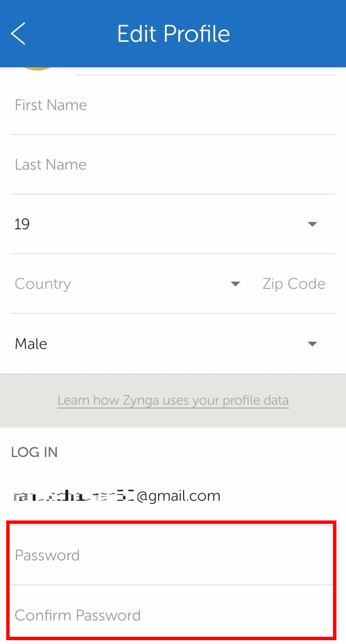Click the gray banner around the Zynga link
Screen dimensions: 346x644
[173, 401]
